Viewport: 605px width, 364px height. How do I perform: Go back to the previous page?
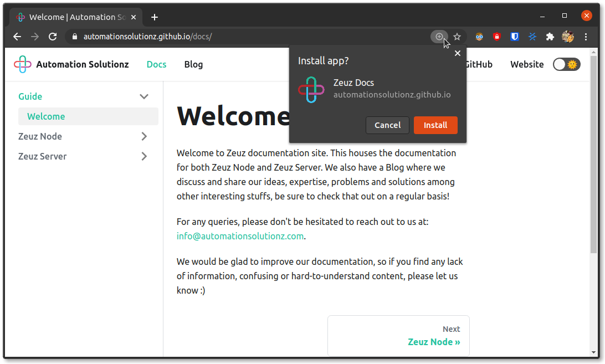pyautogui.click(x=17, y=37)
